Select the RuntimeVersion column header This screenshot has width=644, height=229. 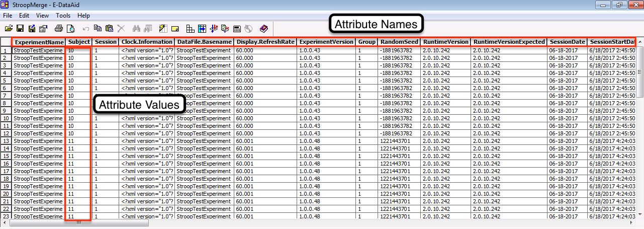(445, 42)
